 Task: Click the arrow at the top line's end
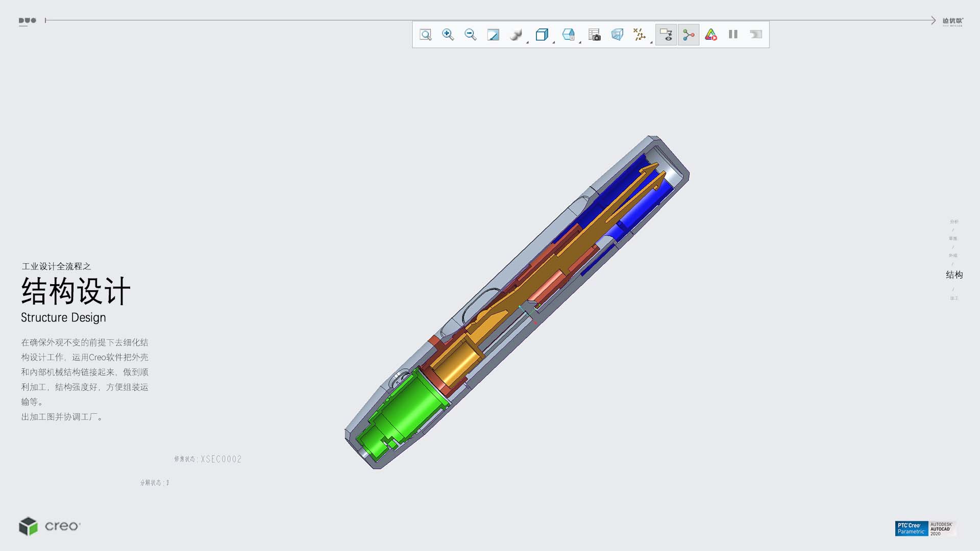933,20
